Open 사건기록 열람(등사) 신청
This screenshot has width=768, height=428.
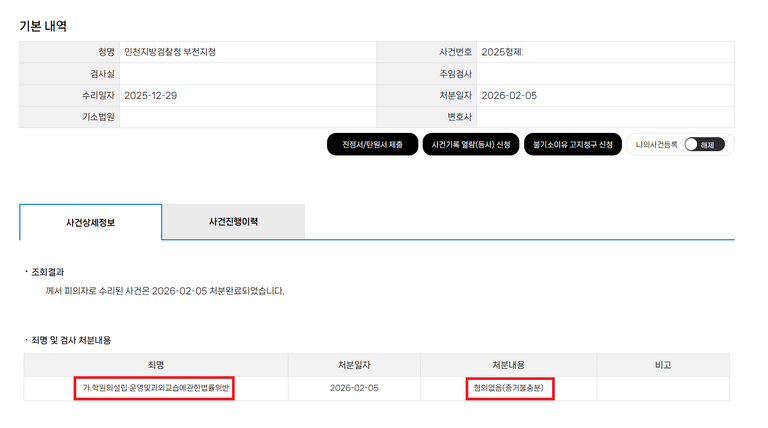(x=471, y=145)
